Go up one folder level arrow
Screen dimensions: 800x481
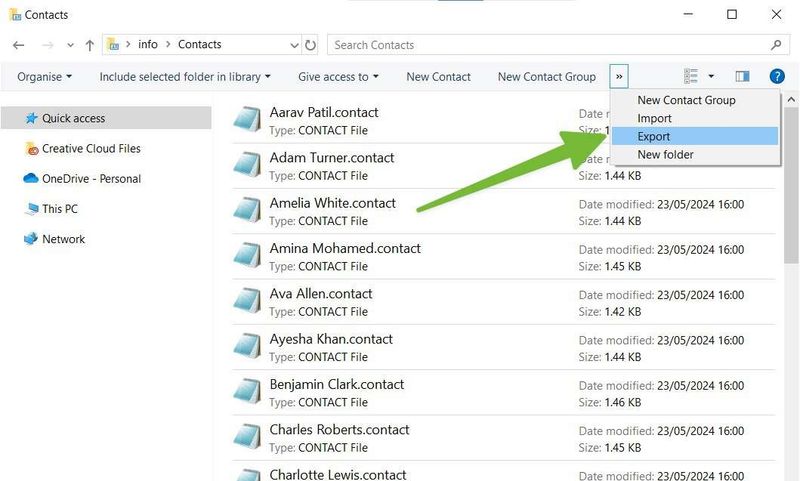click(90, 45)
